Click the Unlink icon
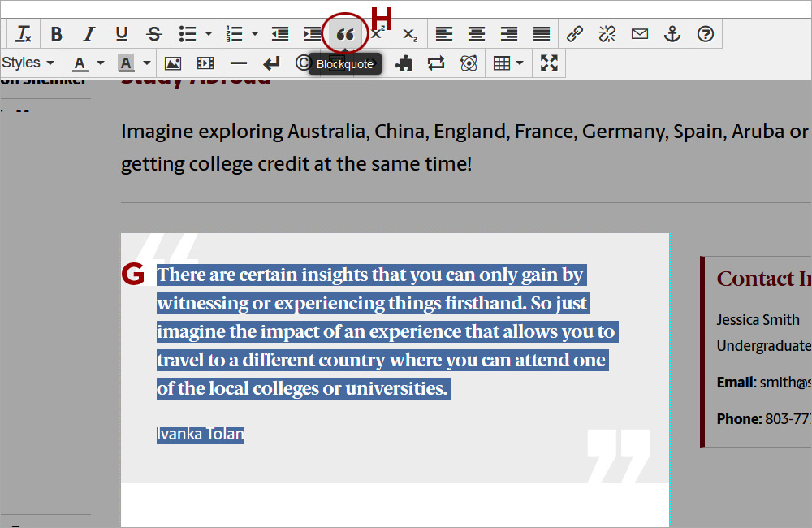Image resolution: width=812 pixels, height=528 pixels. [x=607, y=33]
